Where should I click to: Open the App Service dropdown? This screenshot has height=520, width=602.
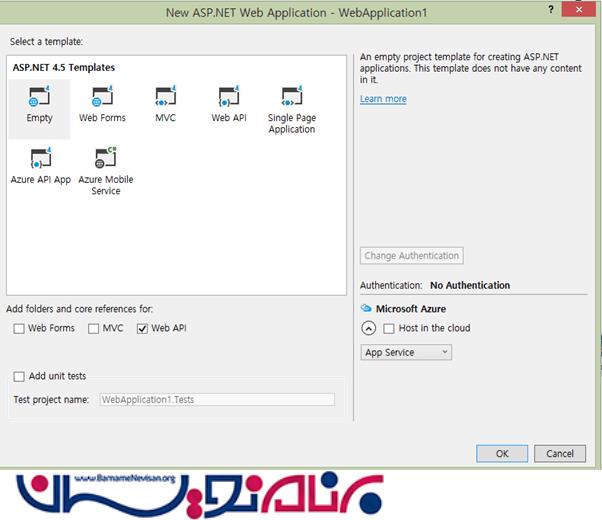pos(406,352)
